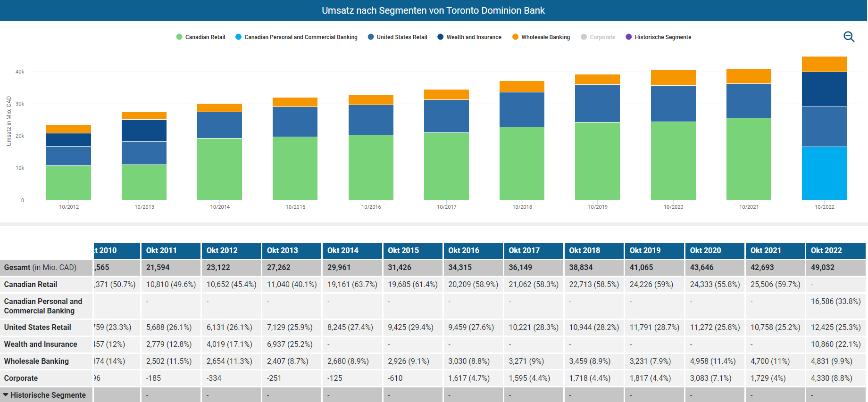Hide the United States Retail series
Viewport: 868px width, 402px height.
point(401,37)
